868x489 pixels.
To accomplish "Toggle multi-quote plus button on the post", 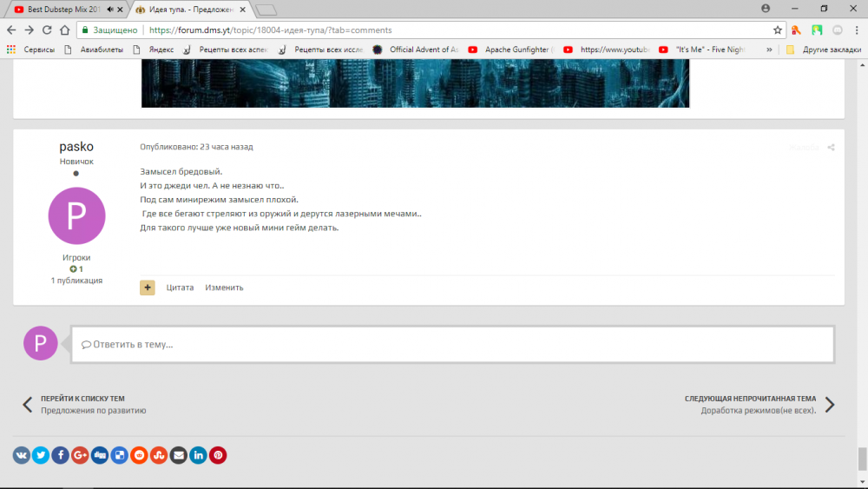I will click(148, 287).
